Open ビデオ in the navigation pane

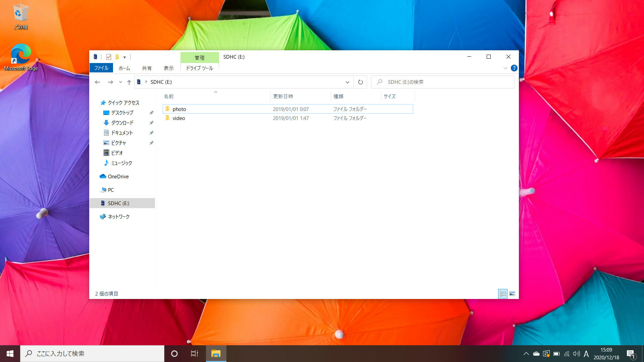[x=117, y=153]
